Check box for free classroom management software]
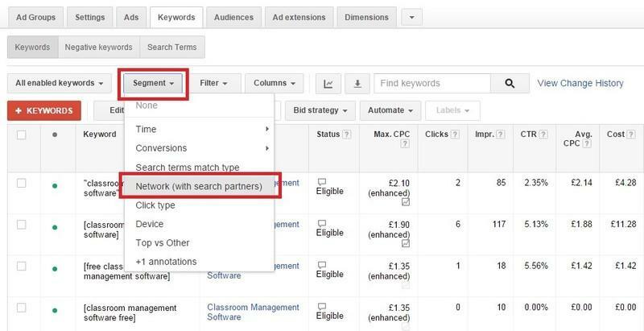 click(22, 266)
